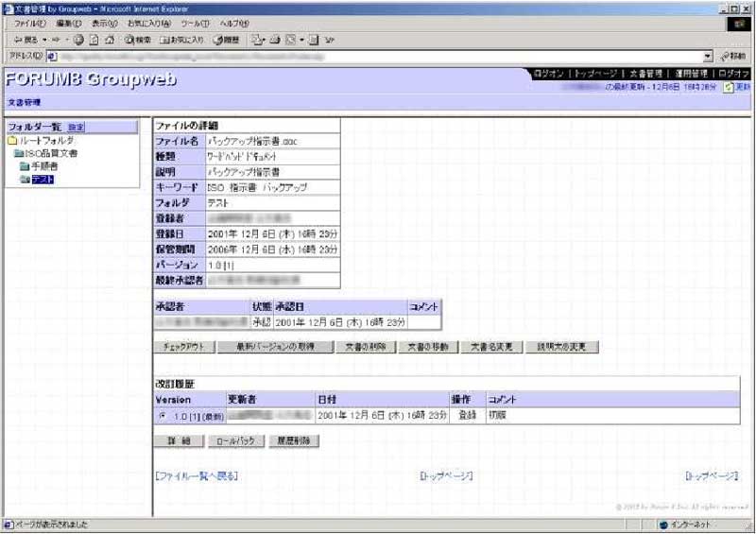Click the ISO品質文書 folder icon
The height and width of the screenshot is (534, 756).
coord(19,153)
